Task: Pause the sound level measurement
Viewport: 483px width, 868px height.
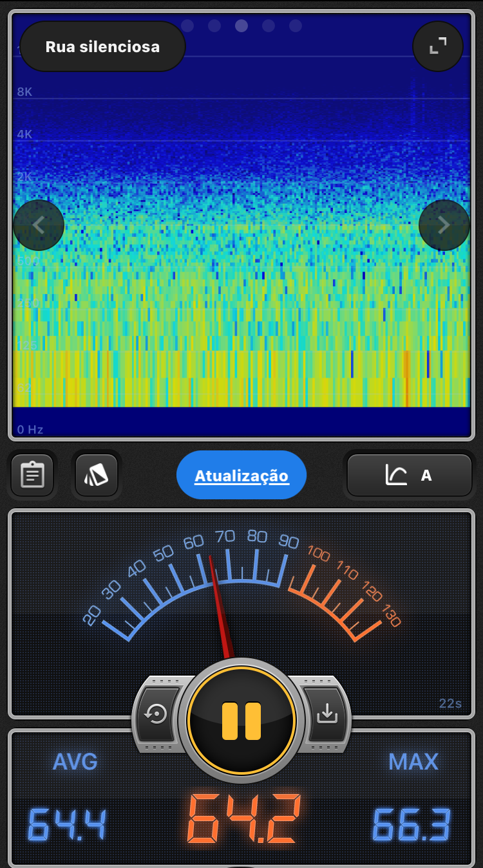Action: tap(241, 721)
